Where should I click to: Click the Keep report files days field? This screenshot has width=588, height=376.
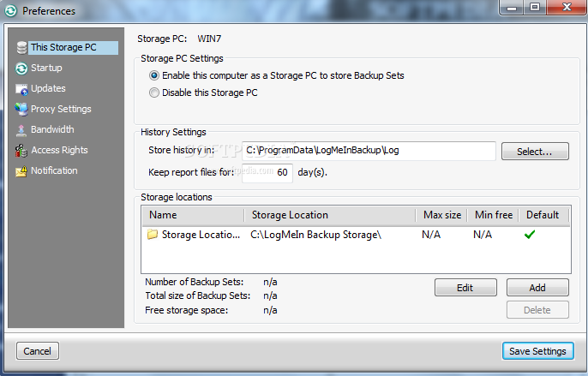(x=267, y=173)
